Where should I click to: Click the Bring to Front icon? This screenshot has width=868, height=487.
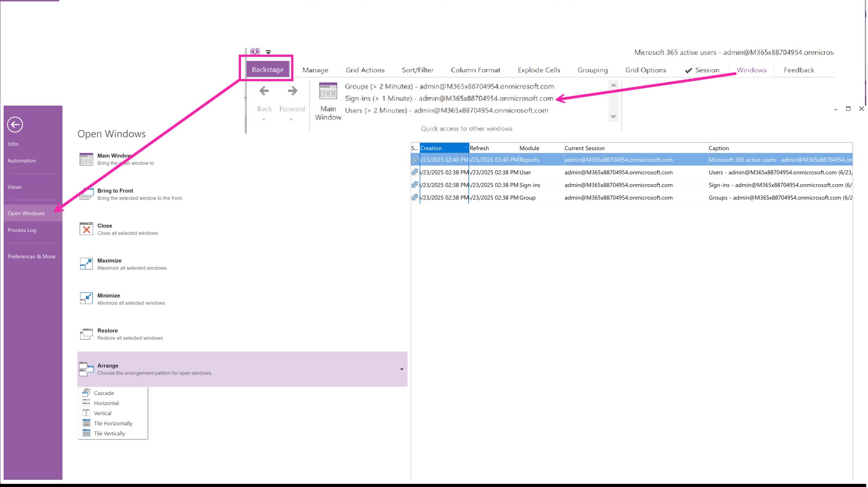click(86, 194)
